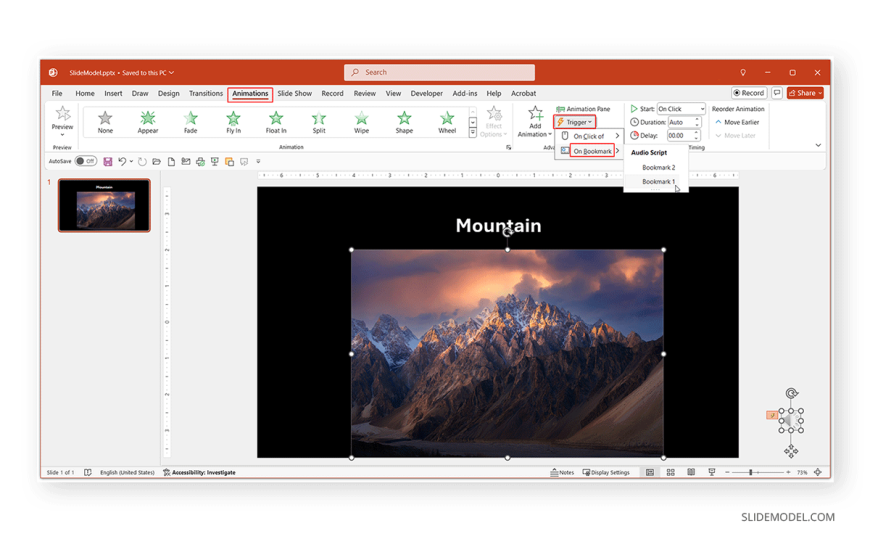Viewport: 870px width, 539px height.
Task: Click in the Search box
Action: [439, 72]
